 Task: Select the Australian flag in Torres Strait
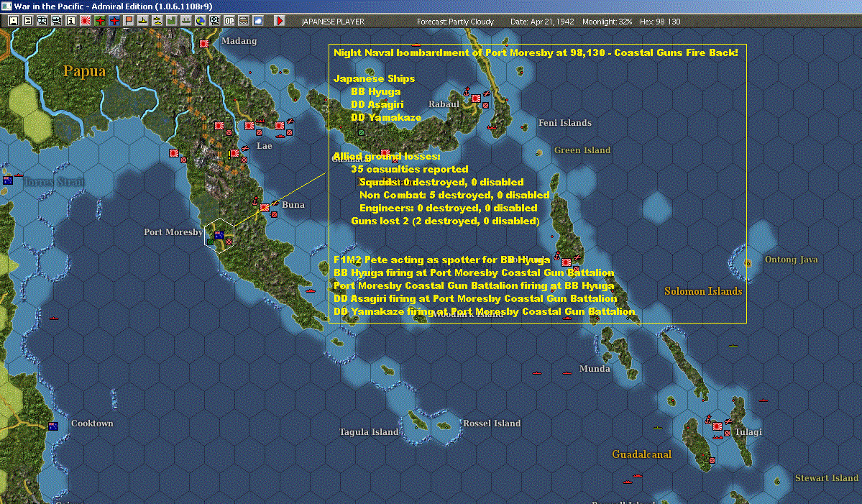[8, 180]
